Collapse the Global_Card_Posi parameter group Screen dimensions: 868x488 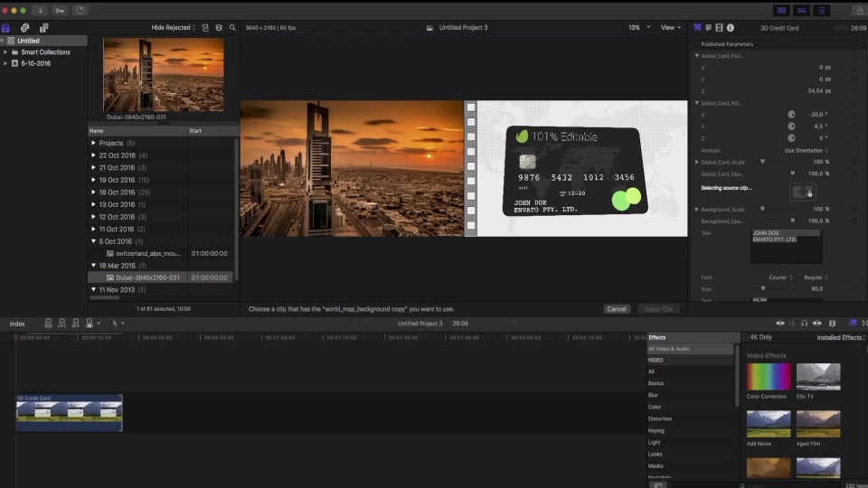pyautogui.click(x=697, y=56)
